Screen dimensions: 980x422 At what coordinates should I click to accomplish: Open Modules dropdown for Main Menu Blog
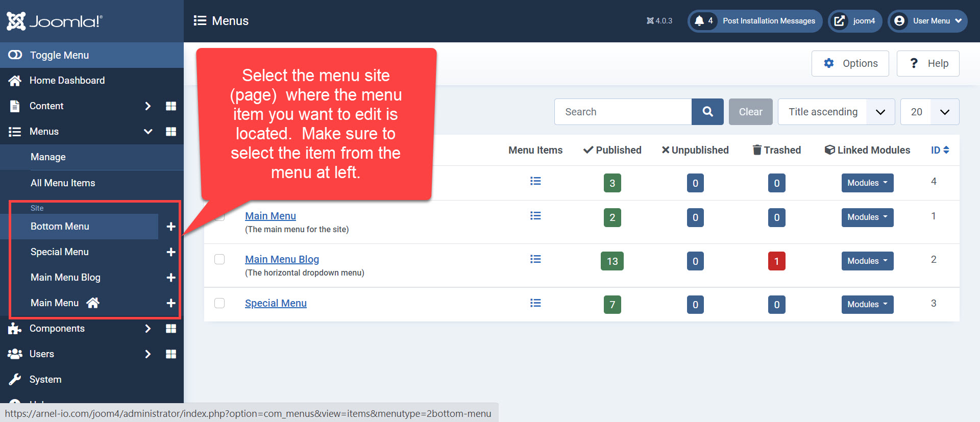(867, 261)
